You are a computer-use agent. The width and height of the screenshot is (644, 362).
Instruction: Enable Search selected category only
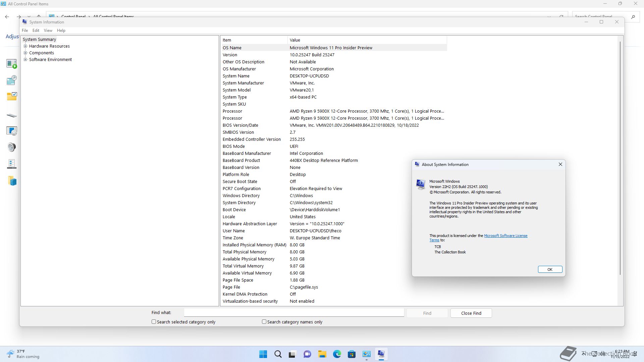coord(154,322)
